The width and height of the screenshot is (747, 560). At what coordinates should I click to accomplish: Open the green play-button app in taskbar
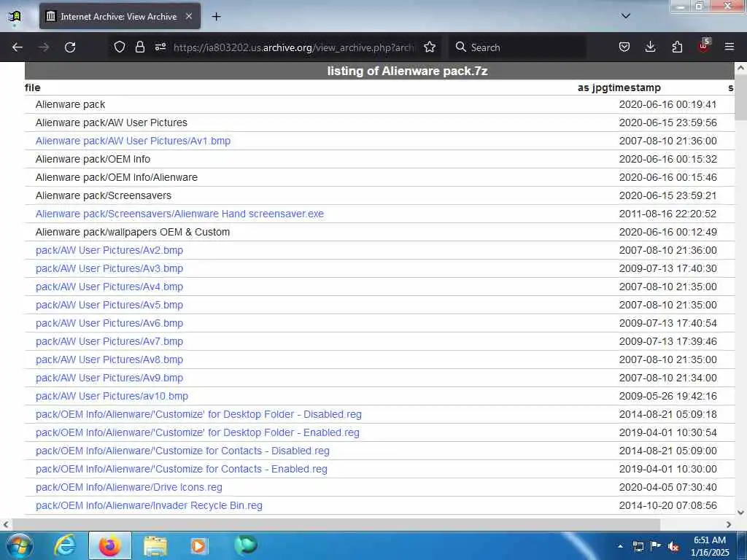coord(246,545)
